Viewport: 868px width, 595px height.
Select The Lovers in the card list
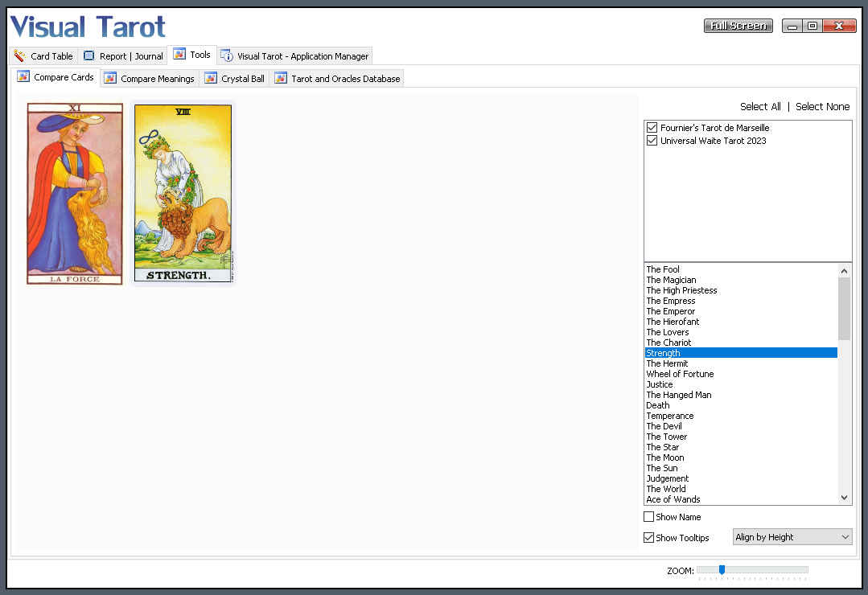click(741, 332)
